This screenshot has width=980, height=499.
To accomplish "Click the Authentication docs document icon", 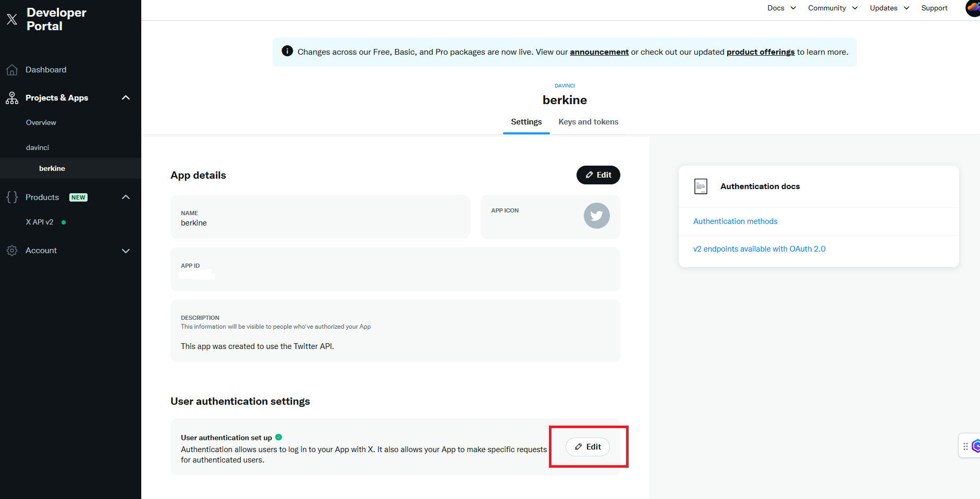I will coord(701,186).
